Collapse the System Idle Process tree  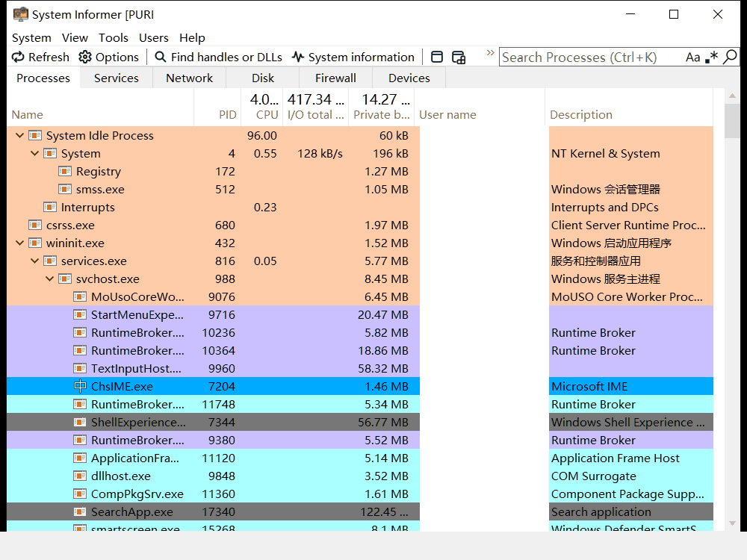click(x=19, y=136)
